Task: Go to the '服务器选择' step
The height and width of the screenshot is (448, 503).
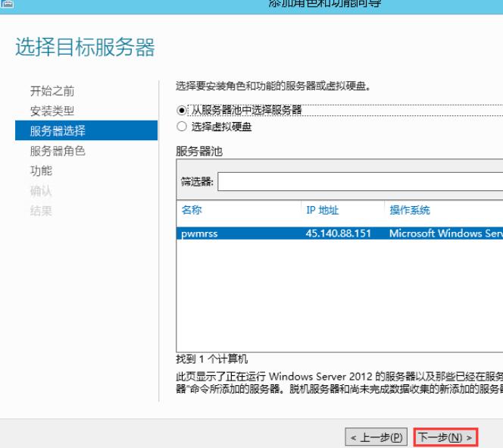Action: point(86,130)
